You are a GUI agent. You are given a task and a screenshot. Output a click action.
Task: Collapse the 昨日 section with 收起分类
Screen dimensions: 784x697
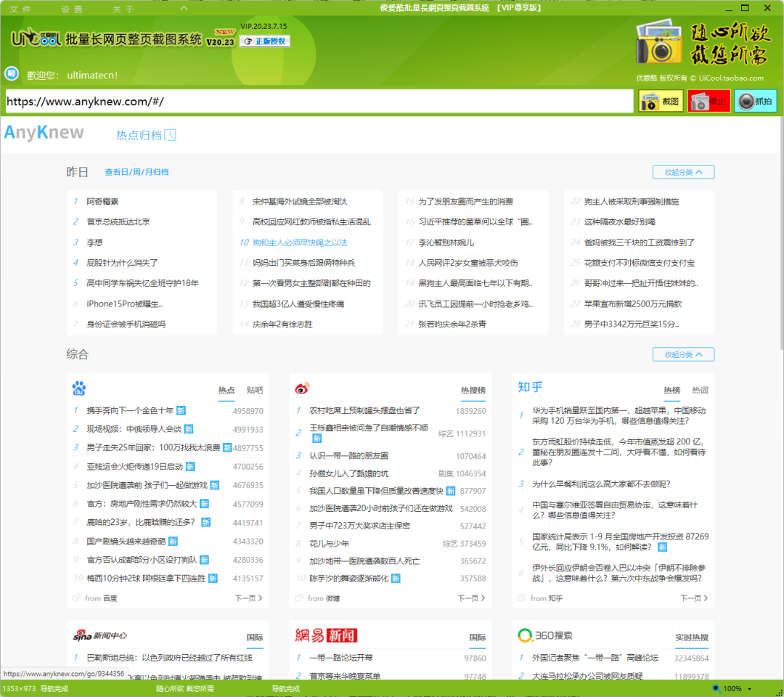[x=682, y=172]
